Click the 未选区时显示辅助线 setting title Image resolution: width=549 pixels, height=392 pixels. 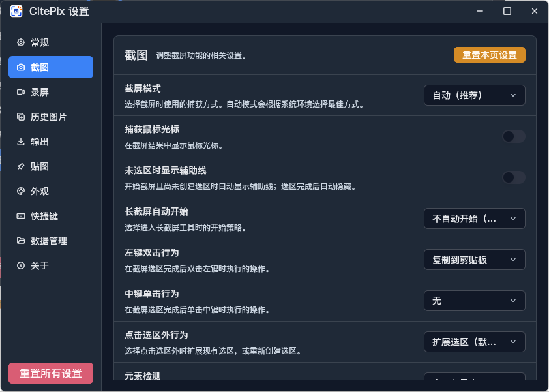click(x=166, y=171)
